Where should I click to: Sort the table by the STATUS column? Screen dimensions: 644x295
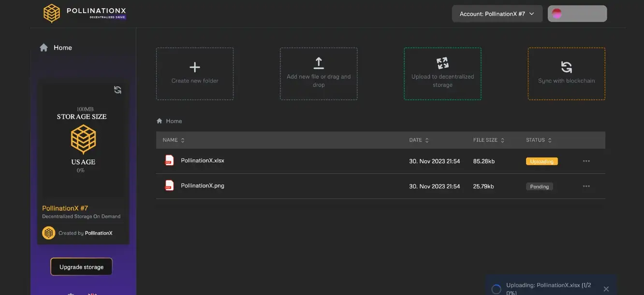click(x=539, y=140)
